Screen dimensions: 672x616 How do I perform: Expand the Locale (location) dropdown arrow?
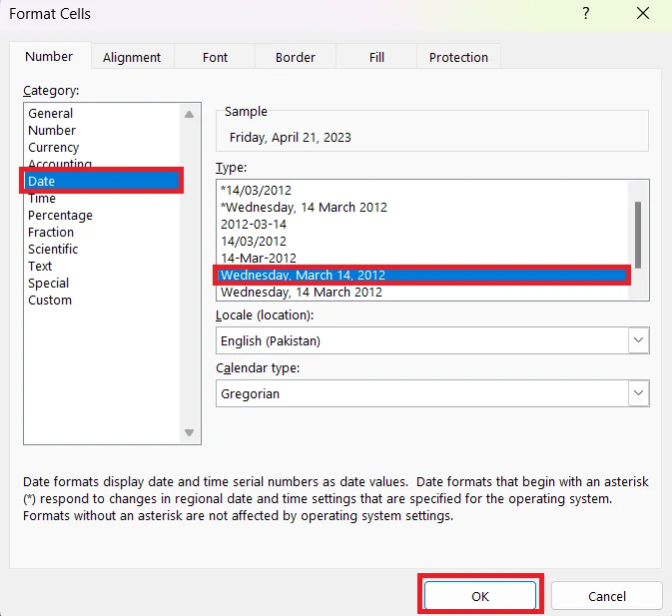(639, 340)
